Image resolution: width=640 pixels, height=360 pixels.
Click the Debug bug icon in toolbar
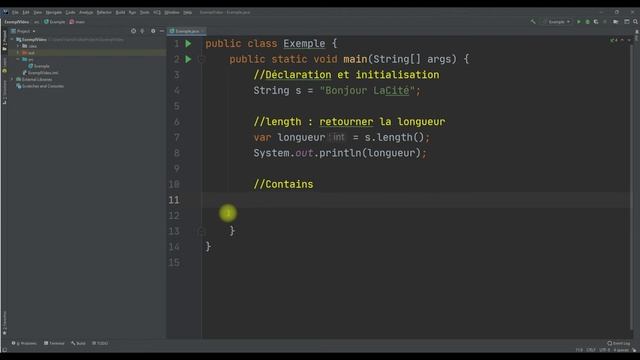[x=587, y=22]
